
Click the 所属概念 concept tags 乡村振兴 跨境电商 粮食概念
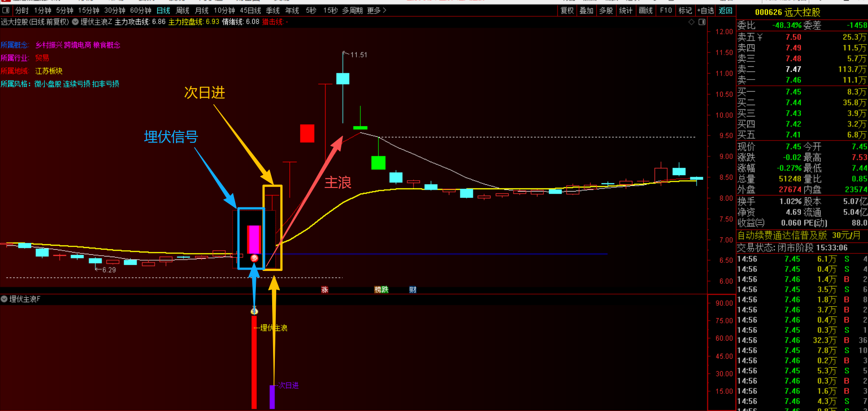point(78,45)
